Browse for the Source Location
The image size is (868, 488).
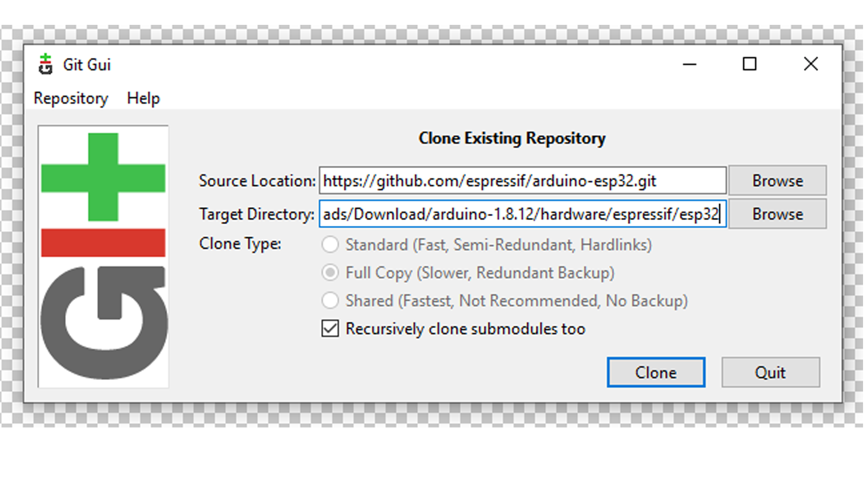[777, 180]
